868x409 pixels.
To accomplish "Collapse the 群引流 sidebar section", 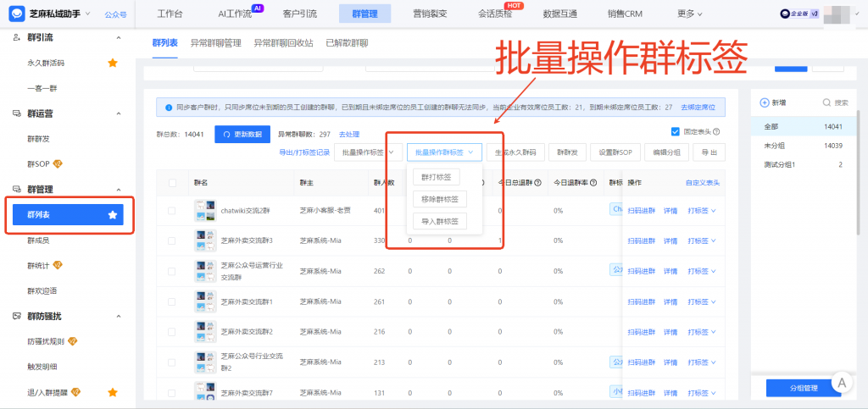I will [119, 37].
